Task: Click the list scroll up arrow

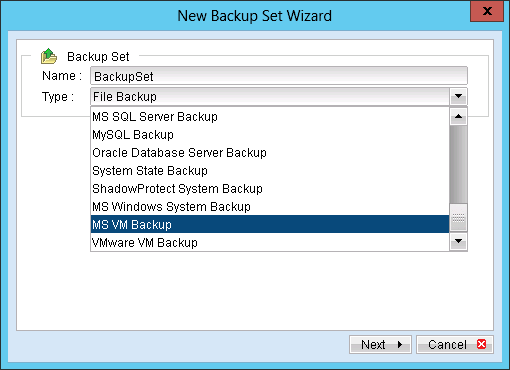Action: [458, 116]
